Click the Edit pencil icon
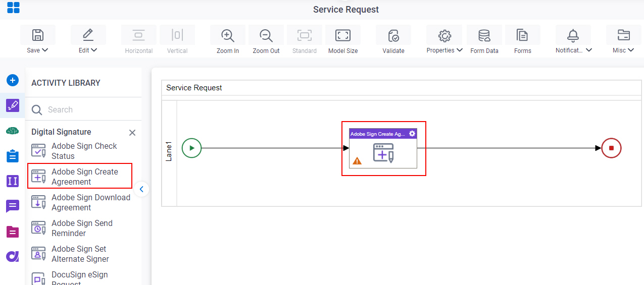644x285 pixels. point(88,35)
